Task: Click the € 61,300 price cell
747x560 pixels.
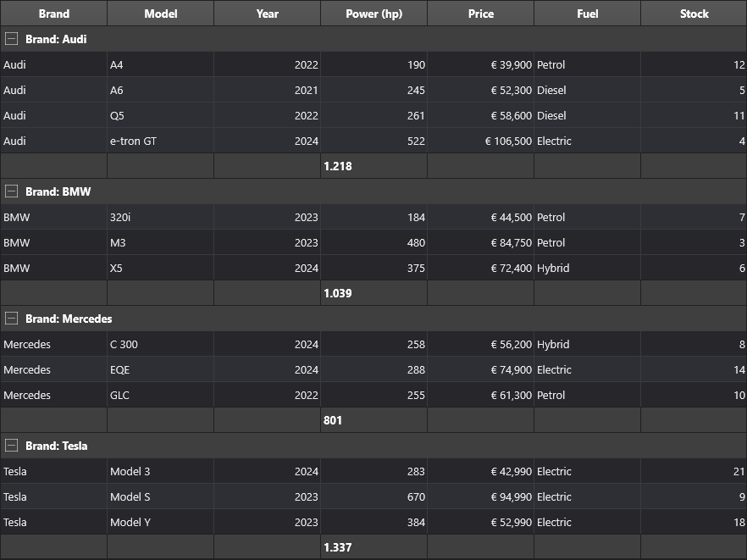Action: point(481,395)
